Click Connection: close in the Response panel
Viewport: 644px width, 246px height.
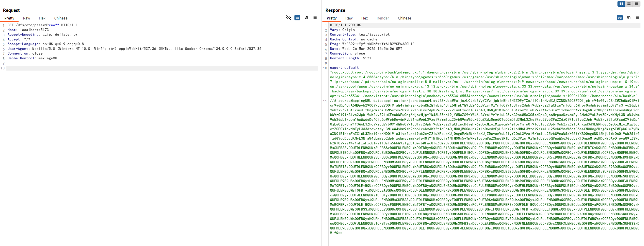click(347, 53)
